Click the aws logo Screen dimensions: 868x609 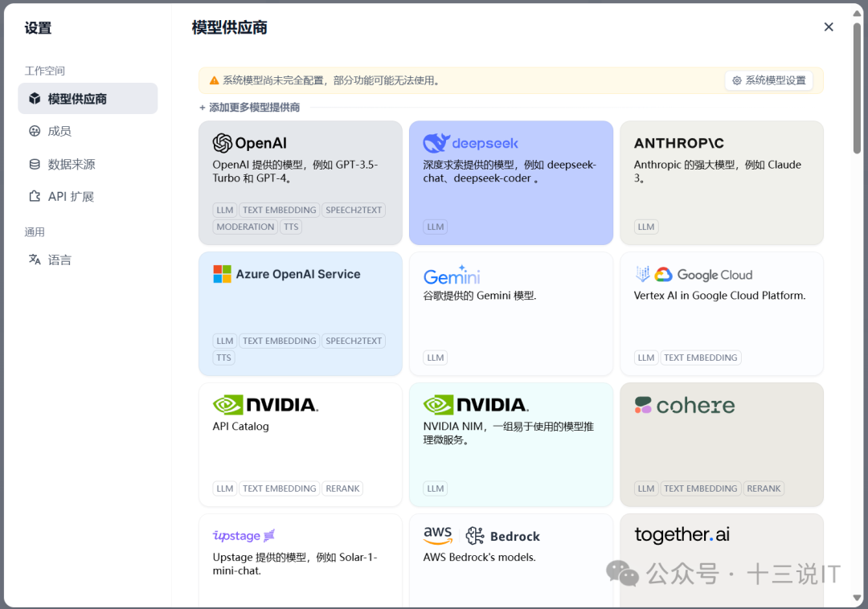point(438,535)
